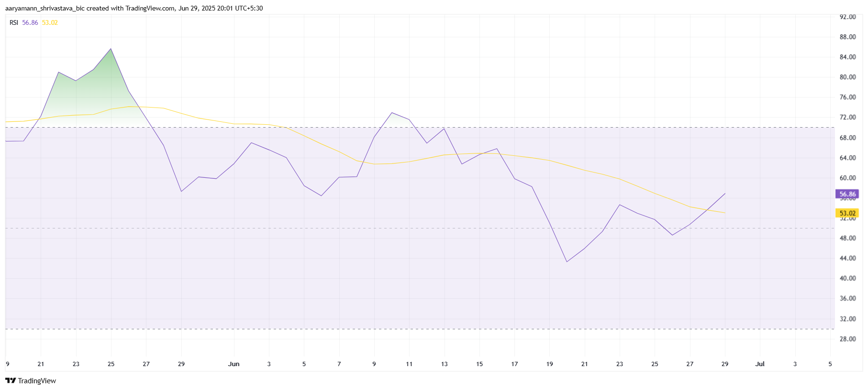Click the 19 date marker on time axis

(549, 364)
